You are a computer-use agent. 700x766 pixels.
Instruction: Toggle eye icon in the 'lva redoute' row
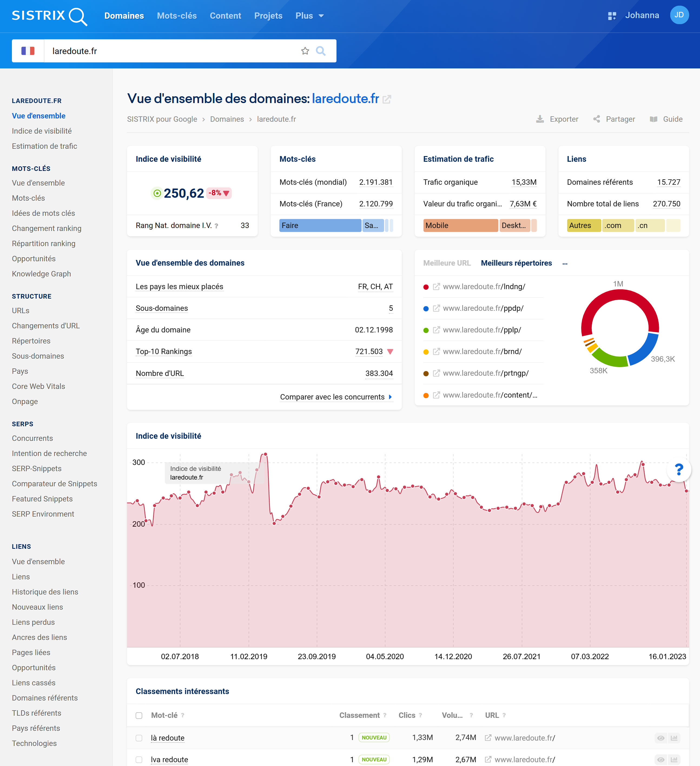(x=661, y=760)
